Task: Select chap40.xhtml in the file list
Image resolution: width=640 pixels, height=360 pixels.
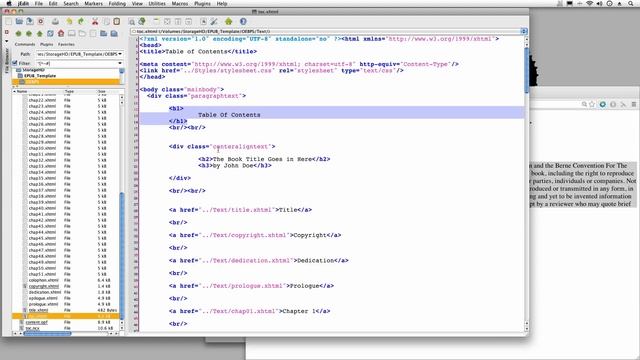Action: coord(42,208)
